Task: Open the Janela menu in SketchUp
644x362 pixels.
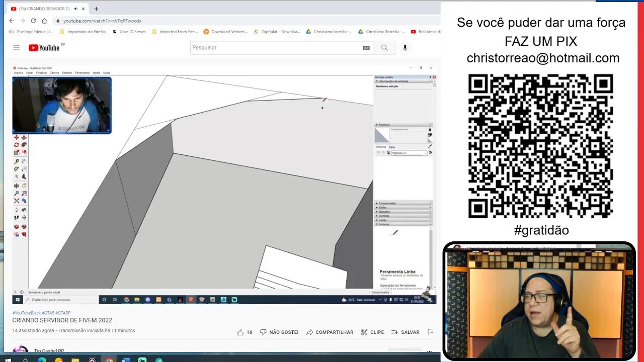Action: pos(96,73)
